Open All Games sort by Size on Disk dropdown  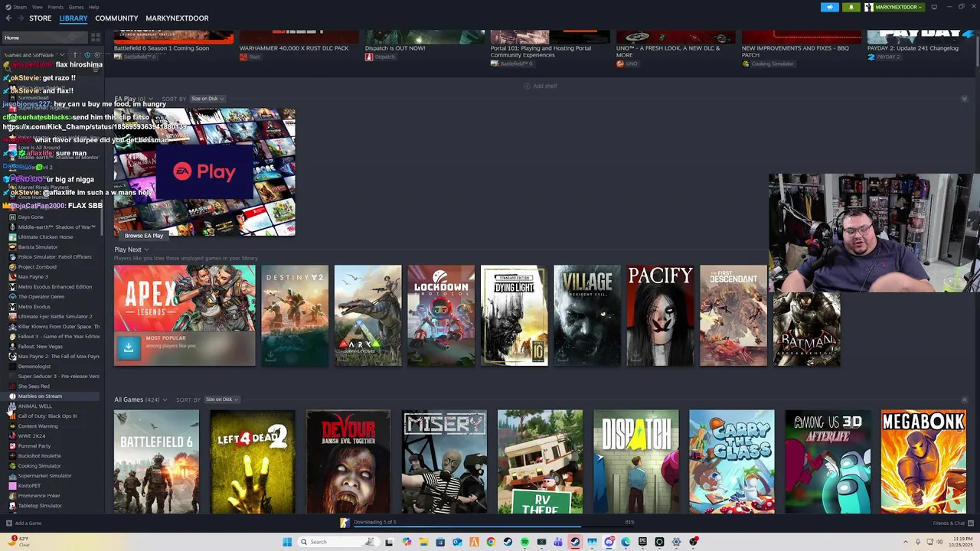click(x=221, y=399)
